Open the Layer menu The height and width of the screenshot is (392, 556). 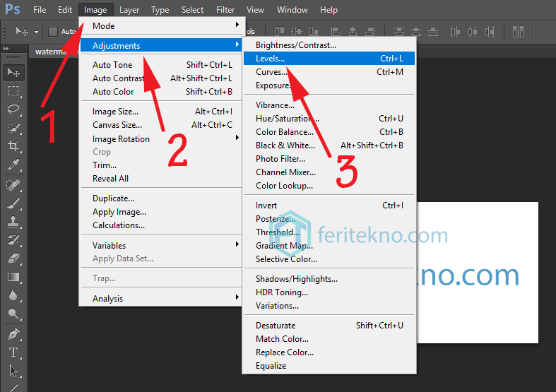pyautogui.click(x=129, y=10)
